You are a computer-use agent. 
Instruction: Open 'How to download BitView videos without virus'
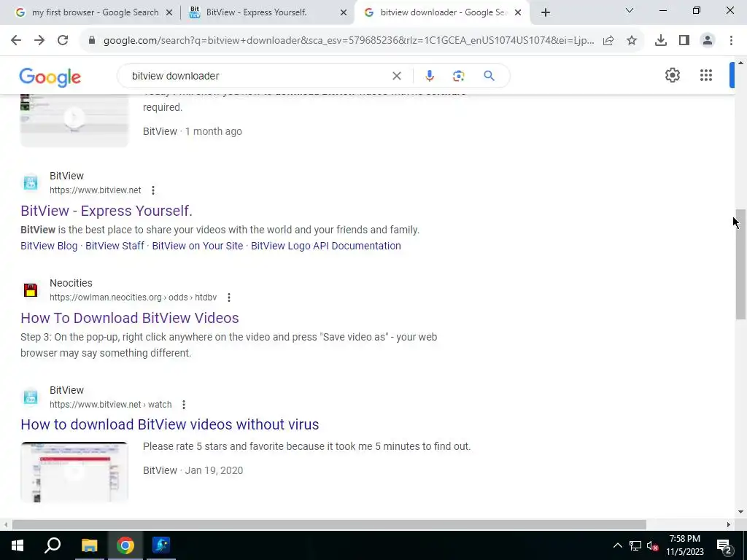(169, 424)
